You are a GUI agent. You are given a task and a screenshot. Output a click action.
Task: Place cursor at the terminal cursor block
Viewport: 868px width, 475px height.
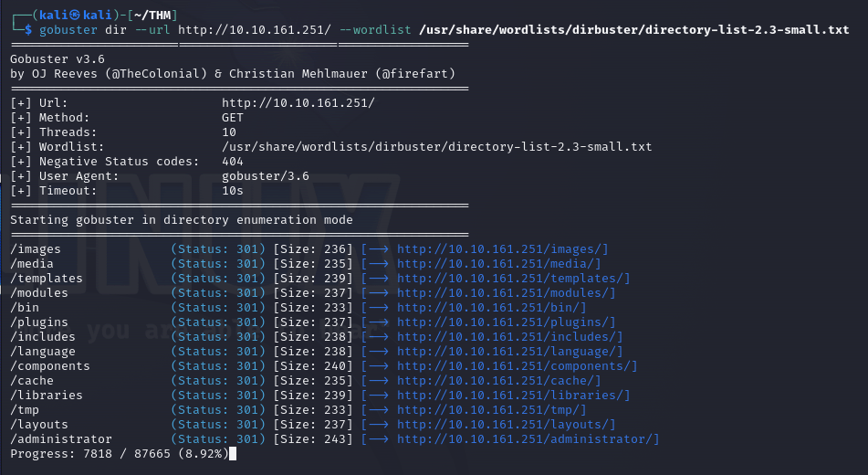(x=233, y=453)
